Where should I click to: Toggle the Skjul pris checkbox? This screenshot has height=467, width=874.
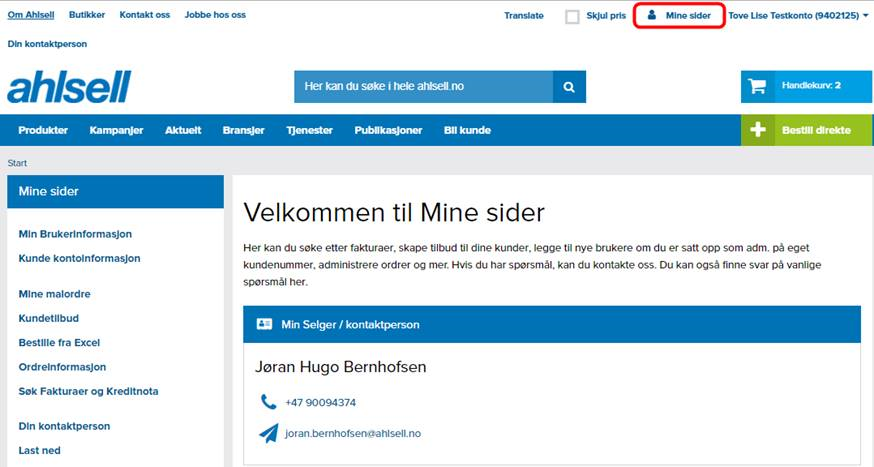(572, 17)
